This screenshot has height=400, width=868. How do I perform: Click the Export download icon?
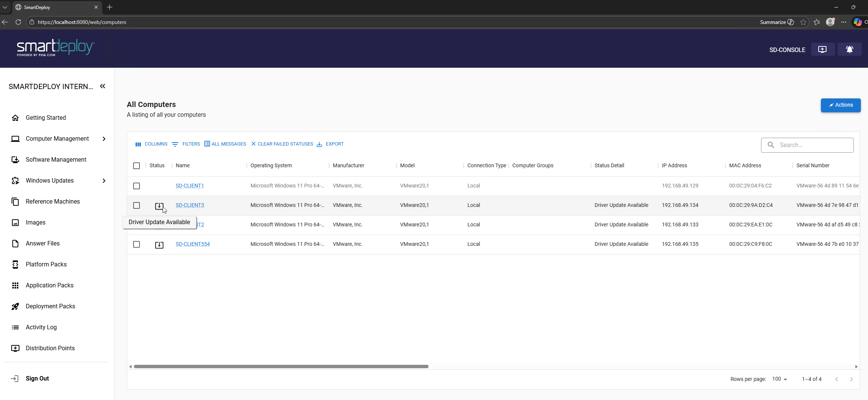coord(319,144)
